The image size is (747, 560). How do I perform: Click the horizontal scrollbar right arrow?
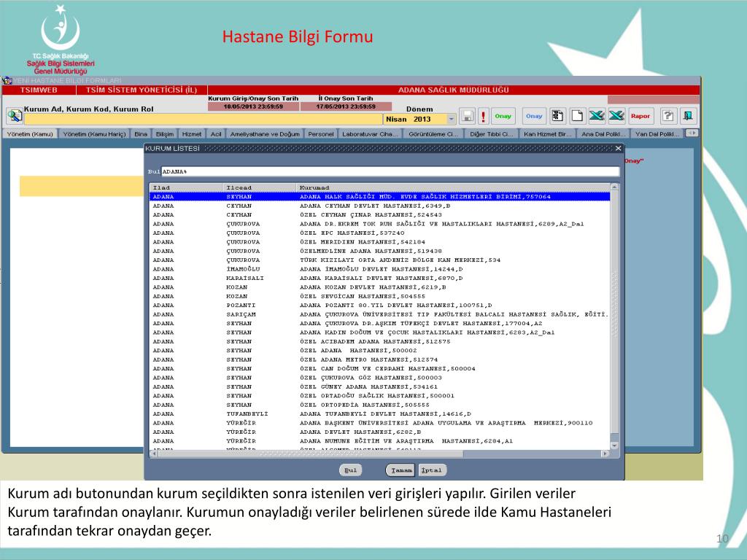[605, 454]
